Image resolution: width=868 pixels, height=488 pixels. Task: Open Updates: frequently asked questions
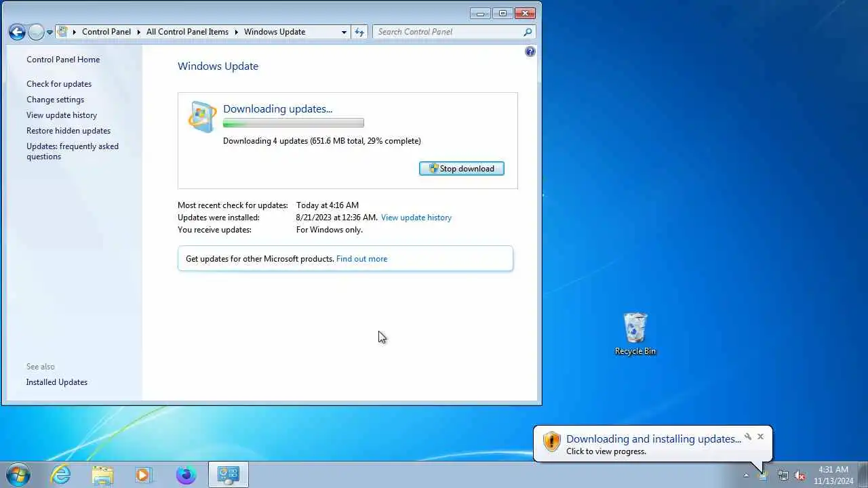tap(73, 151)
